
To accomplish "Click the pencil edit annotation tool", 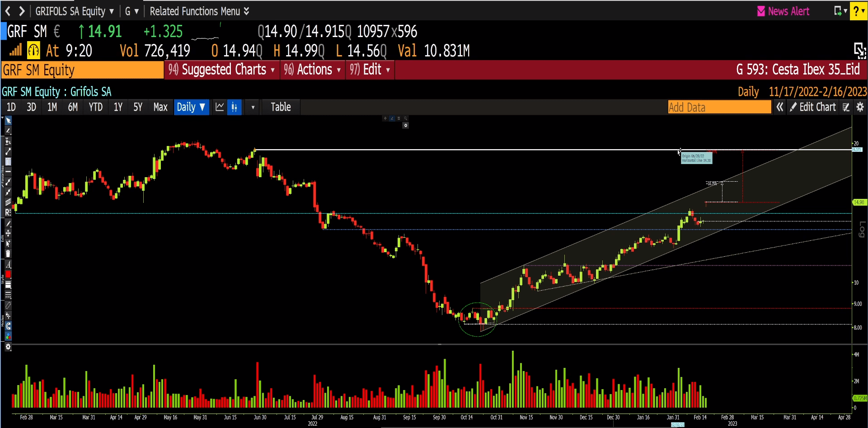I will click(8, 223).
